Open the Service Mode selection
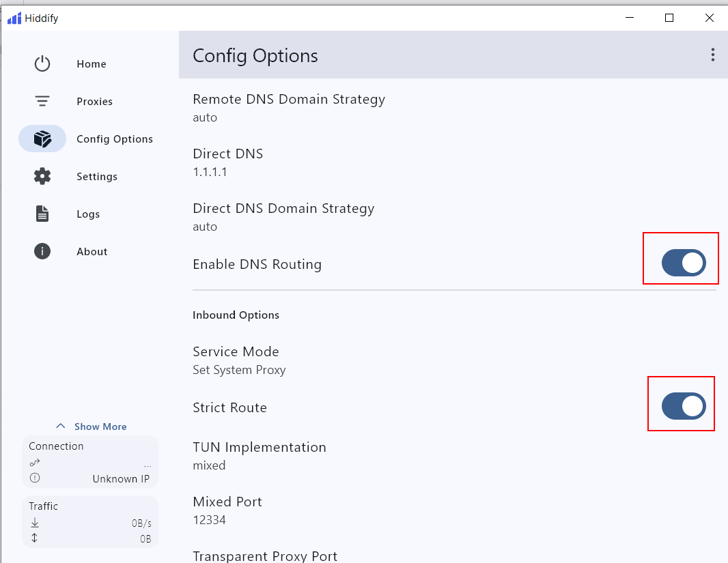This screenshot has height=563, width=728. pyautogui.click(x=239, y=360)
